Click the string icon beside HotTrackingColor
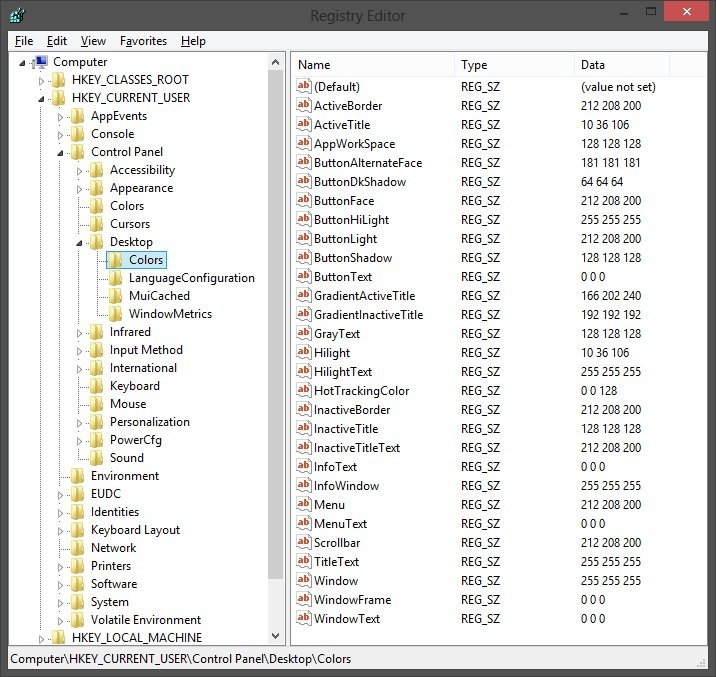This screenshot has height=677, width=716. coord(304,390)
